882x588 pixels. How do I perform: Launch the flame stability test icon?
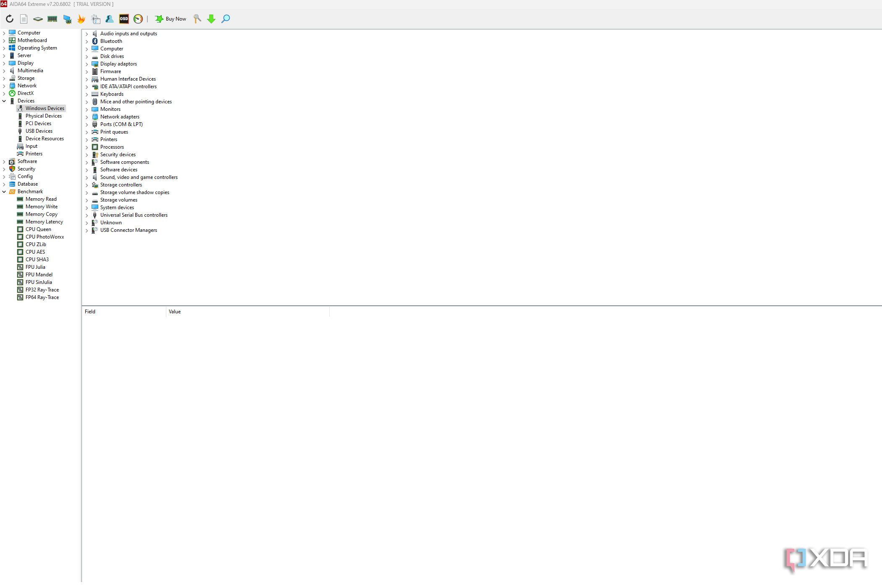[81, 19]
